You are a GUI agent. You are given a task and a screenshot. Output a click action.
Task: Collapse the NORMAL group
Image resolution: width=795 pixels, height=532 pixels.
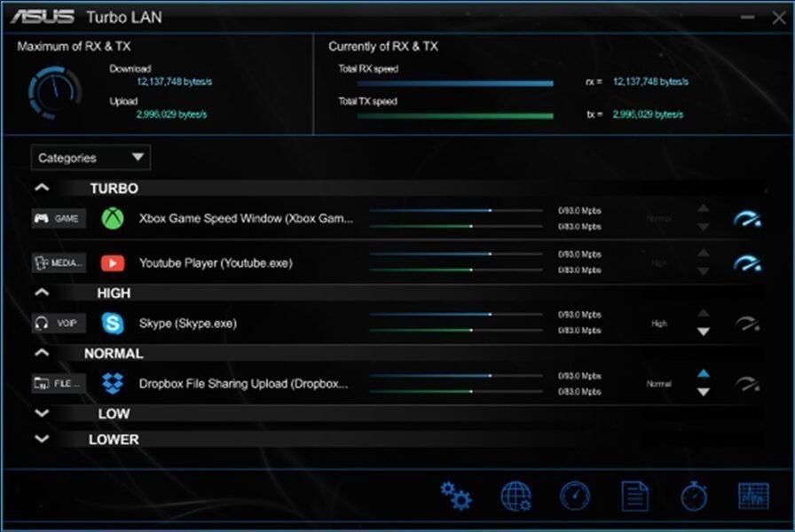(x=42, y=353)
